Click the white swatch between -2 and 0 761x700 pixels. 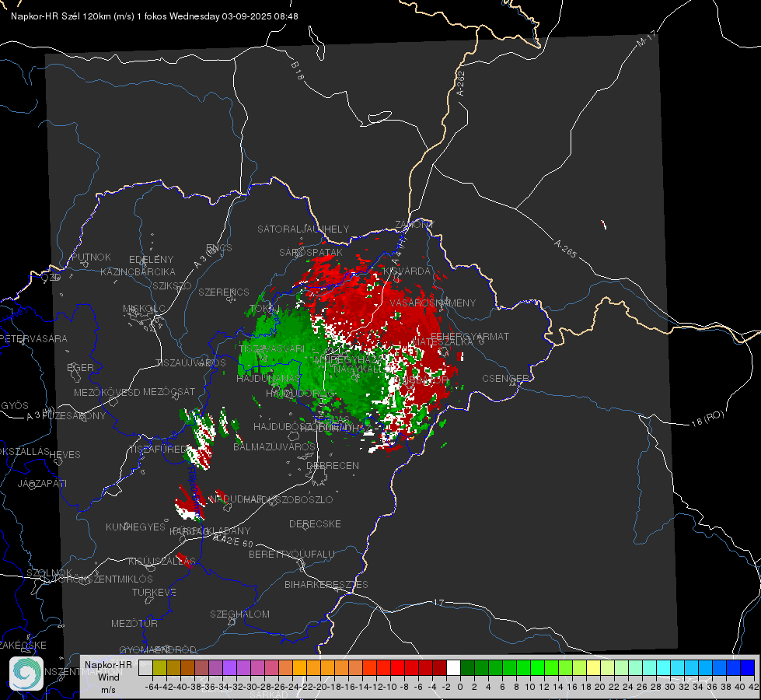453,668
